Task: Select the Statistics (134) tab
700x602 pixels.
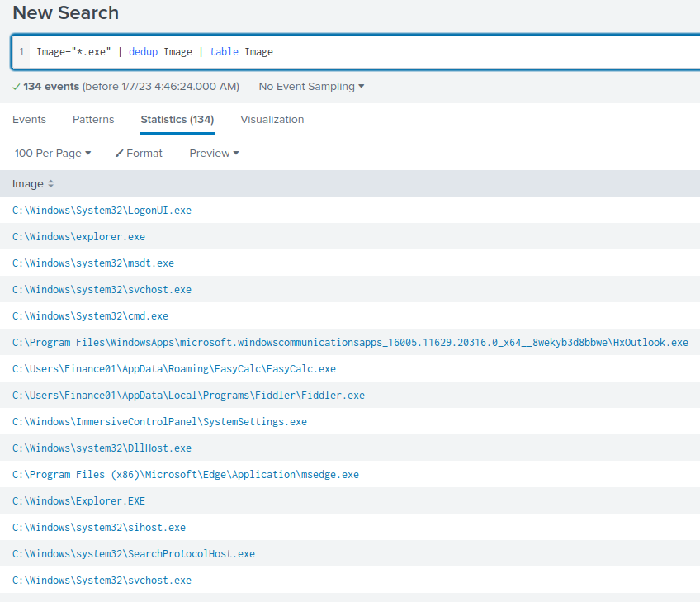Action: coord(177,119)
